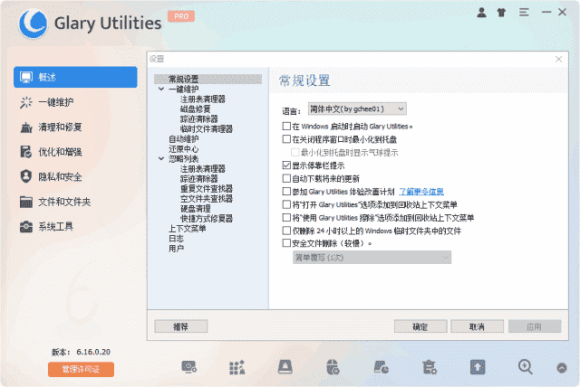Click the tracks eraser mouse icon in bottom toolbar

tap(333, 367)
